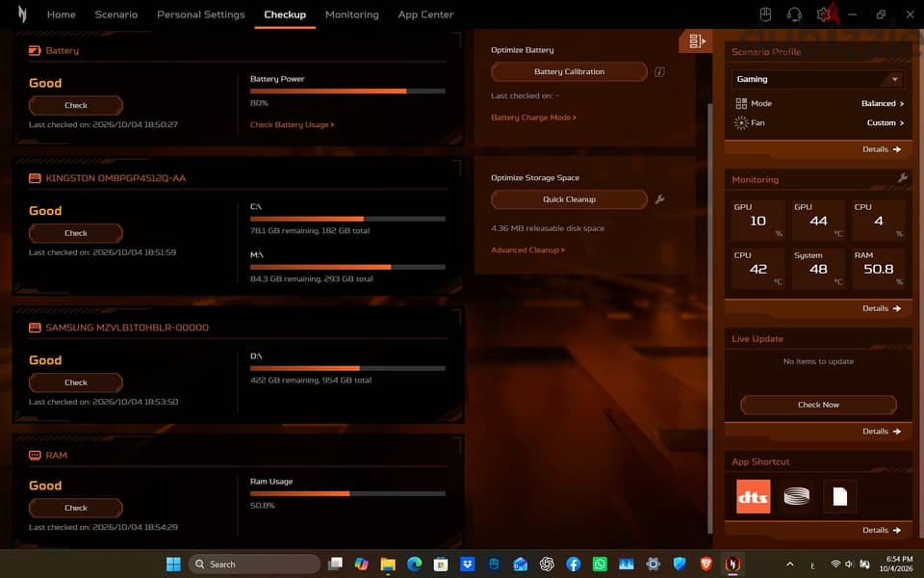This screenshot has width=924, height=578.
Task: Click the Nitro logo icon
Action: (x=22, y=14)
